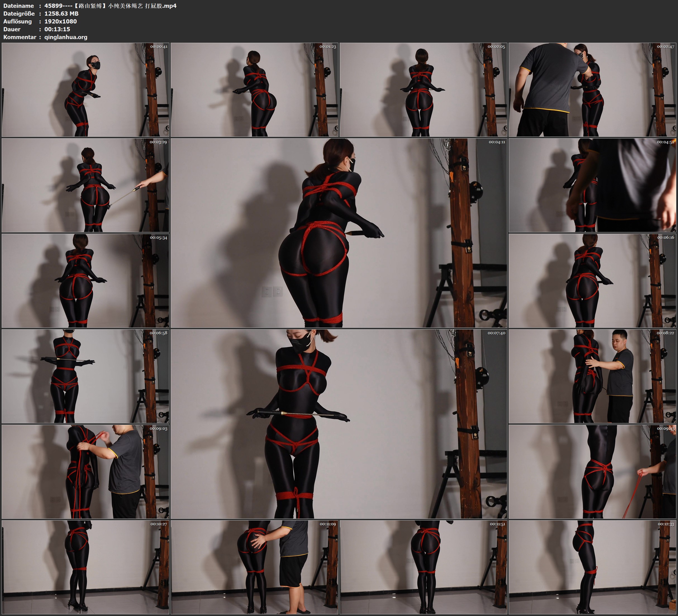678x616 pixels.
Task: Open the 00:09:03 preview frame
Action: pos(85,472)
